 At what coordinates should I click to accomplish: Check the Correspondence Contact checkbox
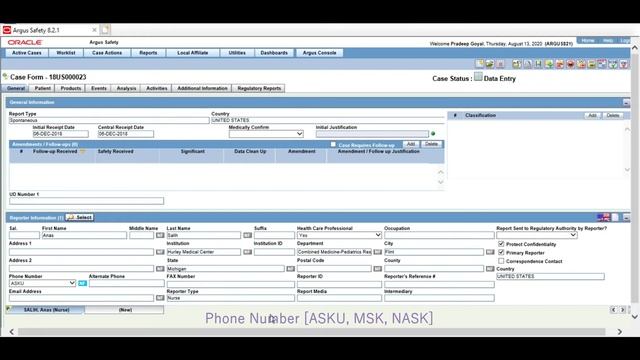click(501, 261)
